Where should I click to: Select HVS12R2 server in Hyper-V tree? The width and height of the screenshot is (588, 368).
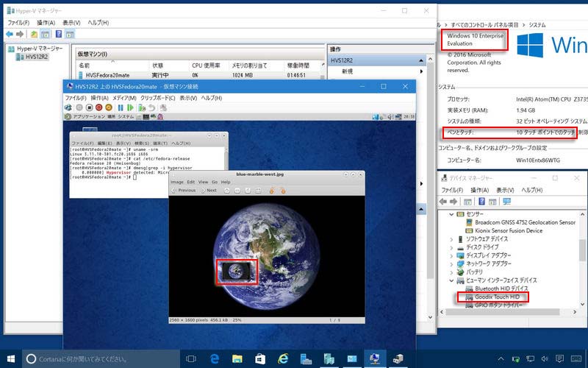[35, 57]
